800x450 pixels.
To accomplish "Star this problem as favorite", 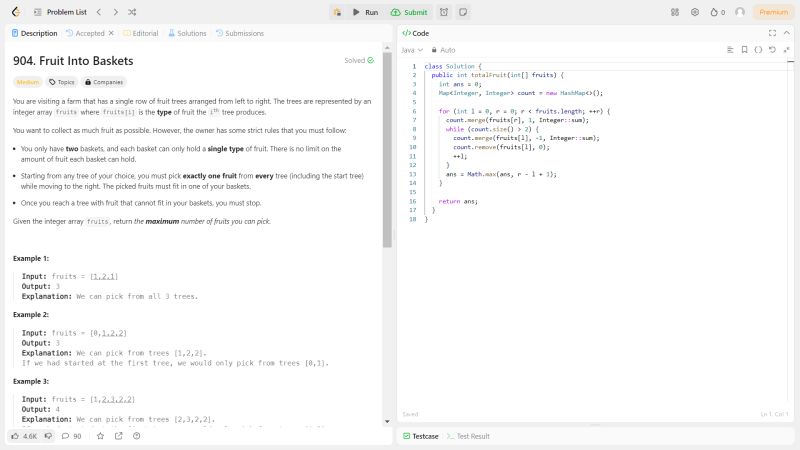I will click(x=99, y=436).
